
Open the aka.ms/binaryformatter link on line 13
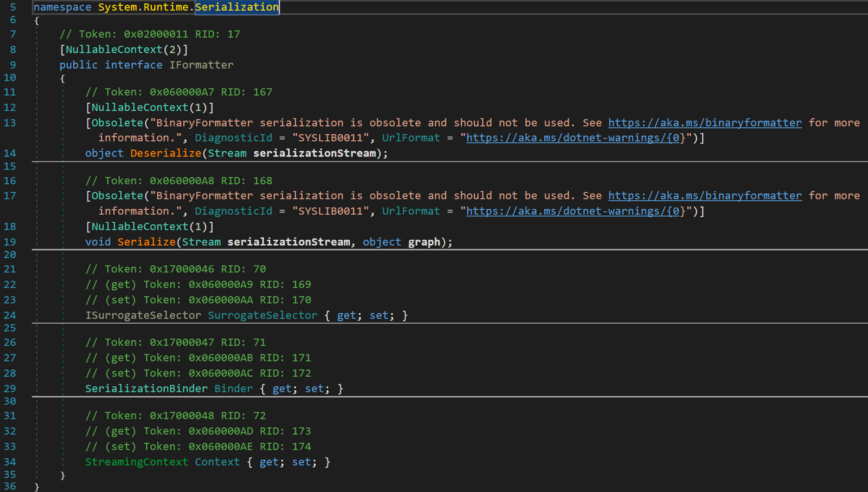point(705,123)
